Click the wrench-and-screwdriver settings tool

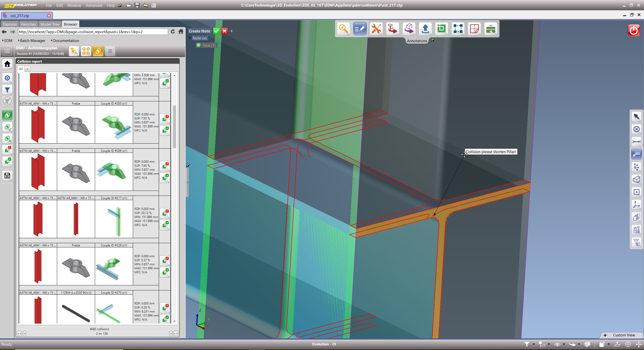[x=376, y=29]
